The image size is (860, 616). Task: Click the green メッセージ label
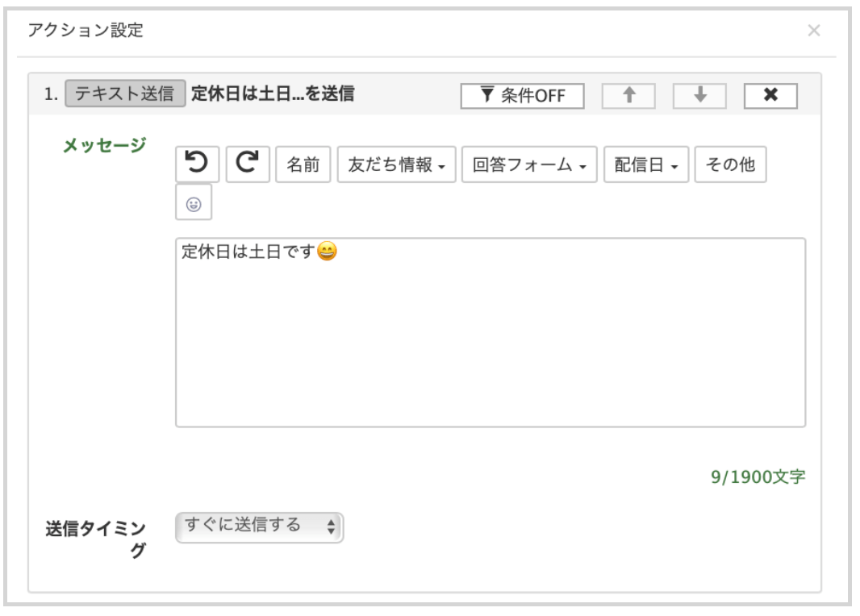click(106, 144)
